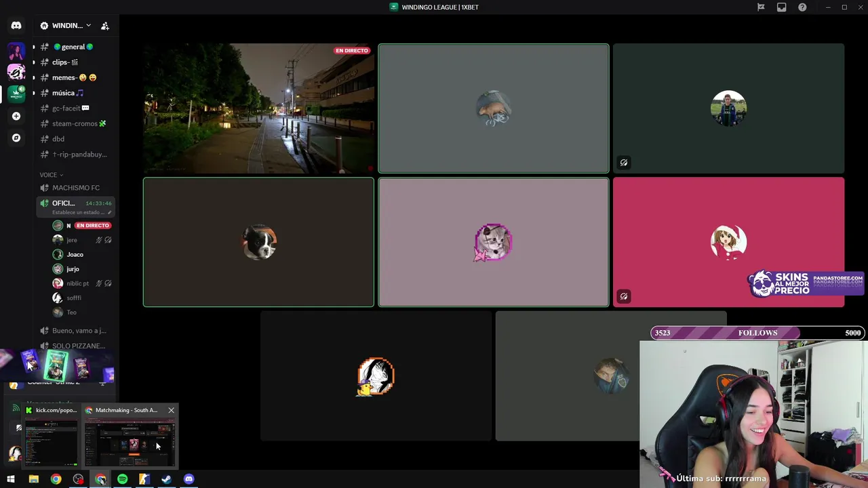The height and width of the screenshot is (488, 868).
Task: Focus the gray tile with the pale creature avatar
Action: (x=494, y=108)
